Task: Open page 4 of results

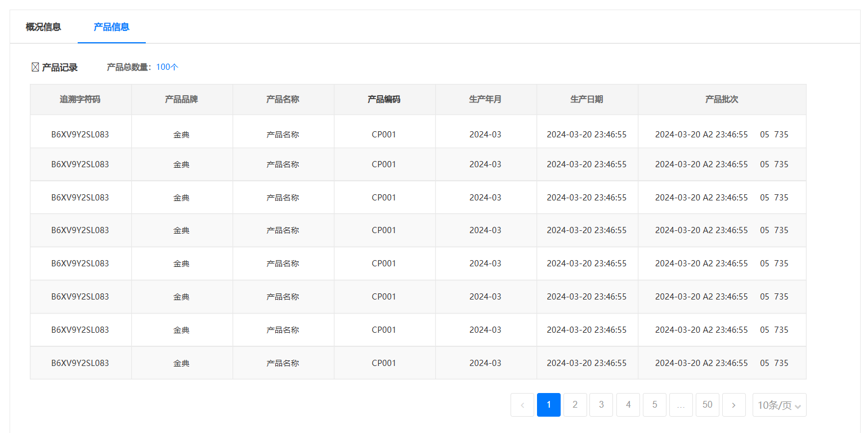Action: tap(628, 405)
